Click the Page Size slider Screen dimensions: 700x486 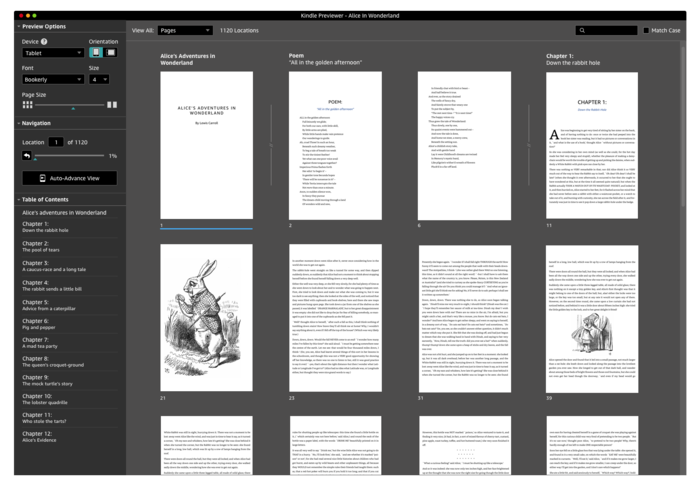[68, 104]
